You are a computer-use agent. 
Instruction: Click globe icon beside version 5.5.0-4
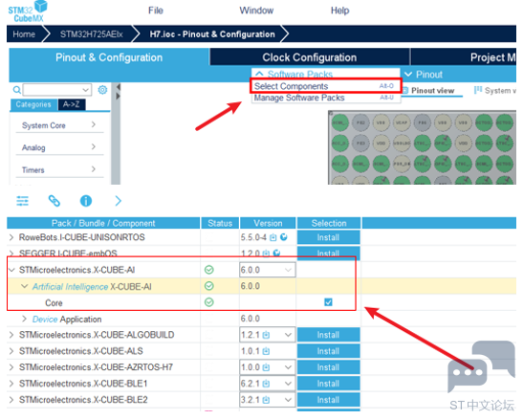point(284,237)
